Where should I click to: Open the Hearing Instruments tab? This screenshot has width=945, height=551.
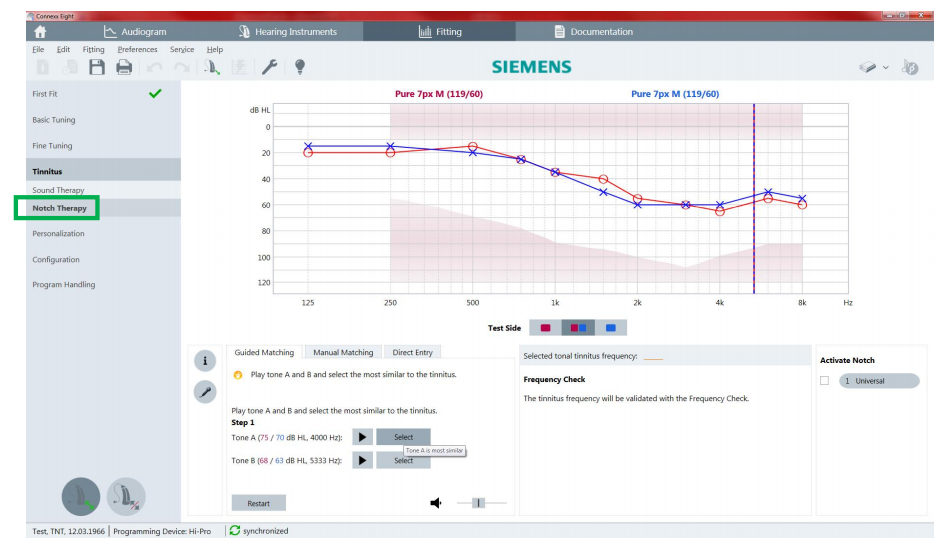point(287,32)
